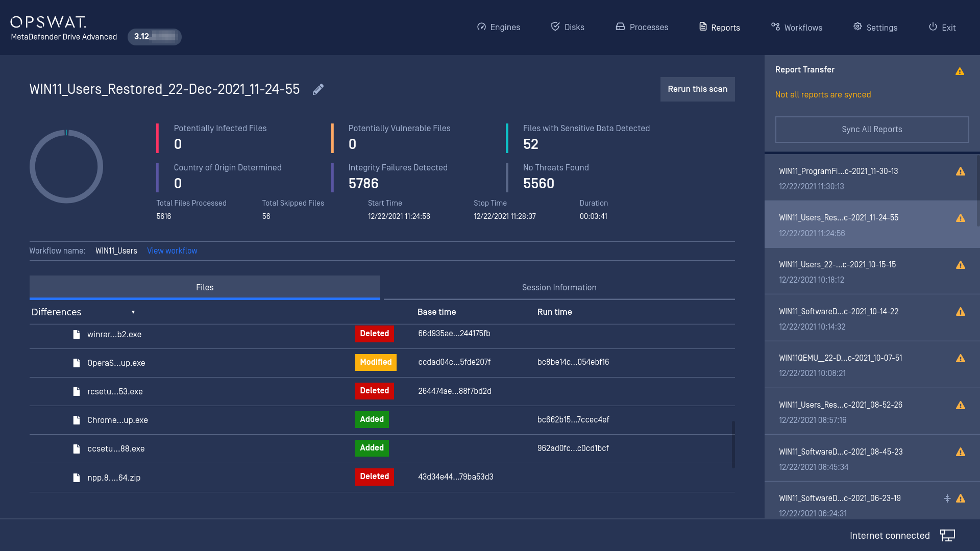The image size is (980, 551).
Task: Click the Exit power icon
Action: (x=933, y=27)
